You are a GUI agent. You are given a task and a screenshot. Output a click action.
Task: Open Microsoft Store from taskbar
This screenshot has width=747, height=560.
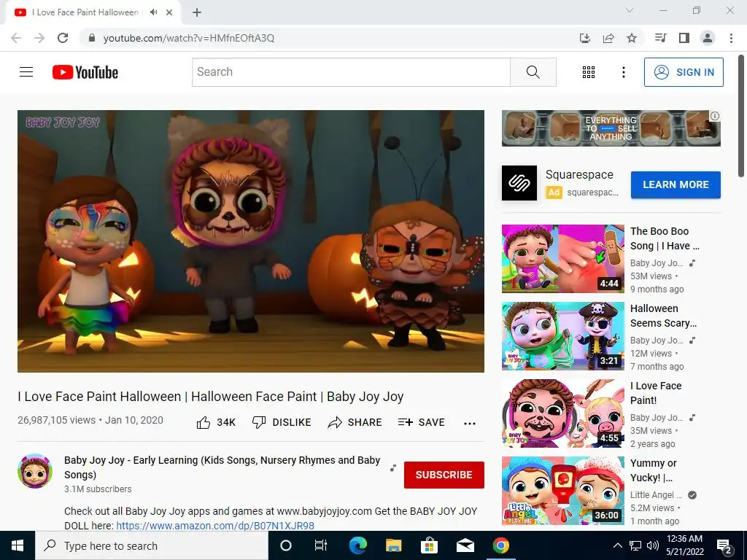(x=429, y=545)
